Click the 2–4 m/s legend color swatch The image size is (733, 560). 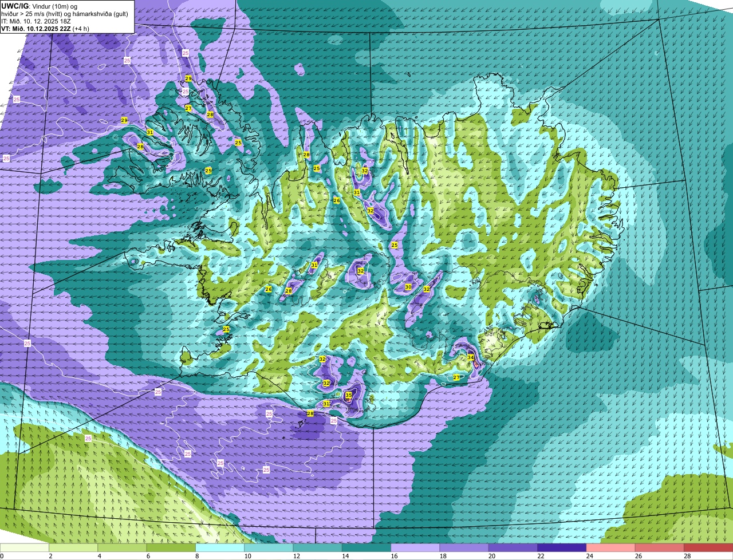coord(73,547)
